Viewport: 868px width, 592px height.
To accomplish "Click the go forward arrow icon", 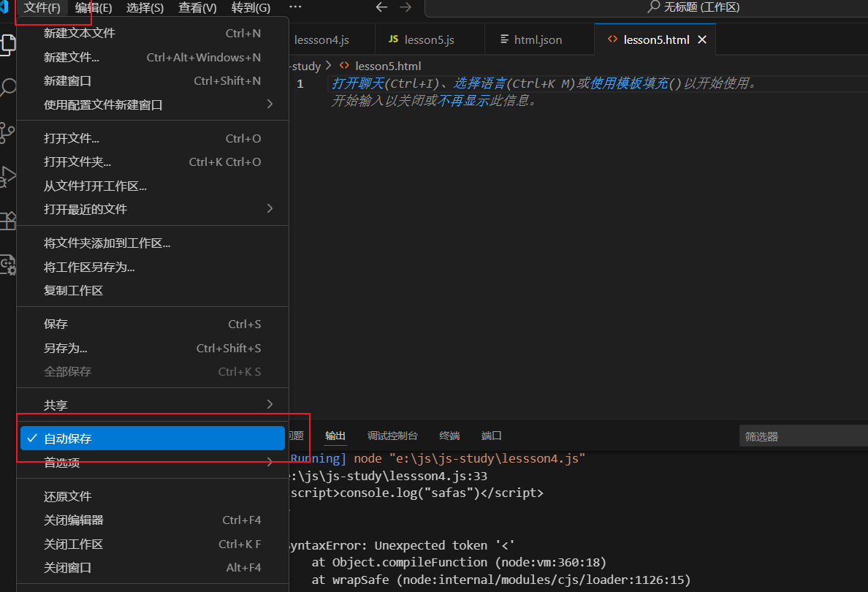I will [406, 7].
